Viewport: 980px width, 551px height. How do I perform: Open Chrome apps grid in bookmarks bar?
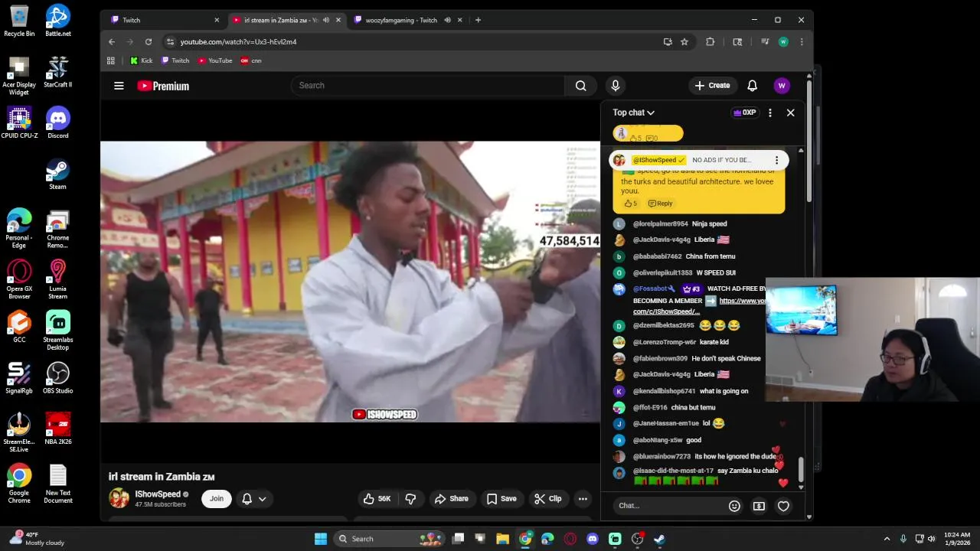[111, 60]
